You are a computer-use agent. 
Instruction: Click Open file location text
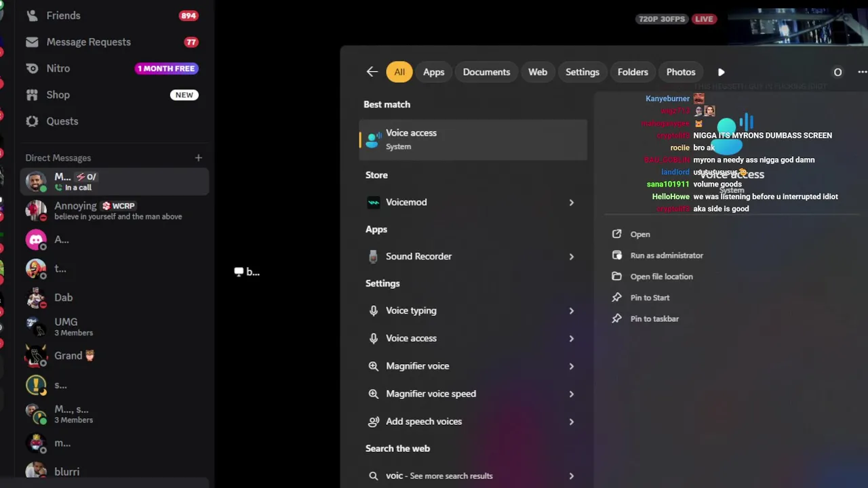point(661,277)
